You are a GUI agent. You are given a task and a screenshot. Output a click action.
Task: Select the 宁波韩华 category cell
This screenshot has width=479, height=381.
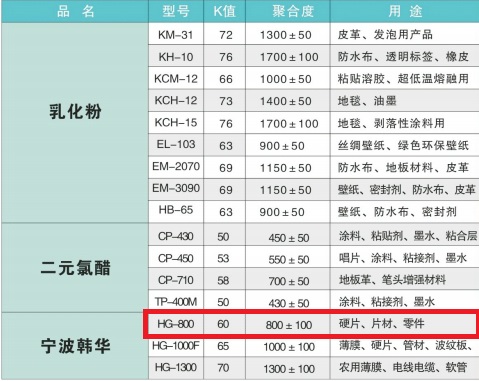[x=75, y=346]
